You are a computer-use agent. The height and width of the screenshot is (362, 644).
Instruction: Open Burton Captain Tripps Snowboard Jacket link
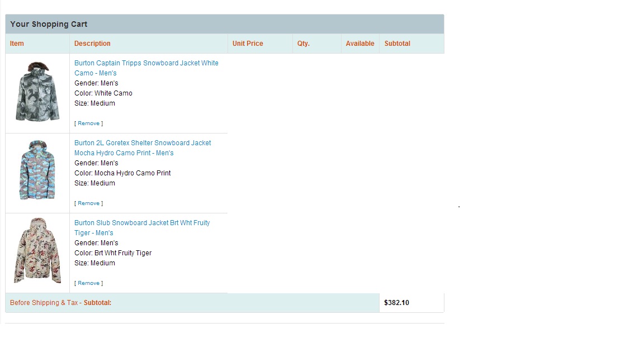coord(146,68)
